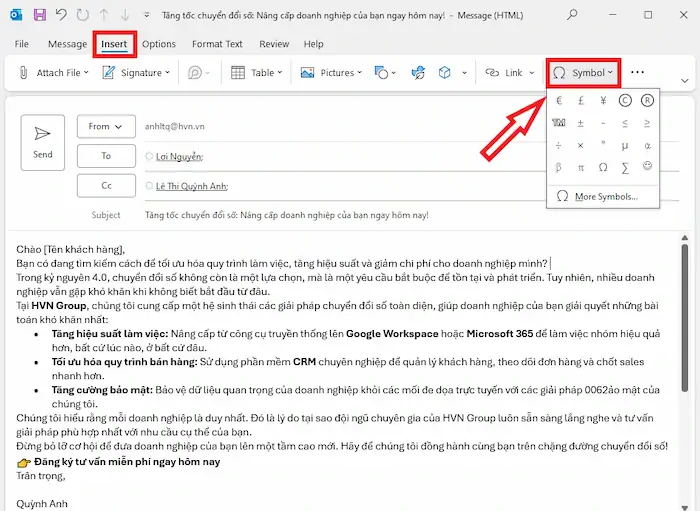The image size is (700, 511).
Task: Open the ribbon overflow three-dots menu
Action: click(x=637, y=73)
